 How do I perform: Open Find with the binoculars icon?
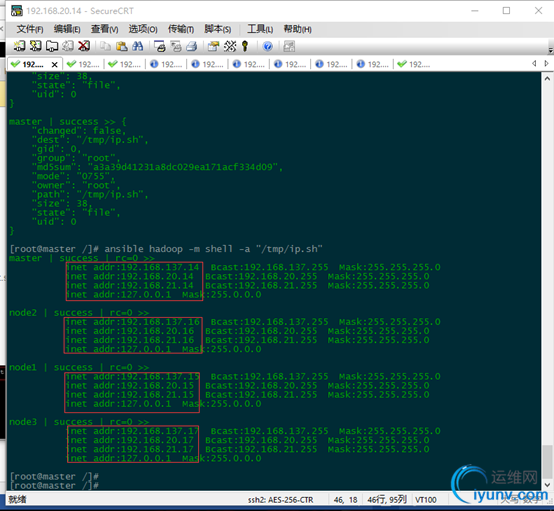click(137, 46)
